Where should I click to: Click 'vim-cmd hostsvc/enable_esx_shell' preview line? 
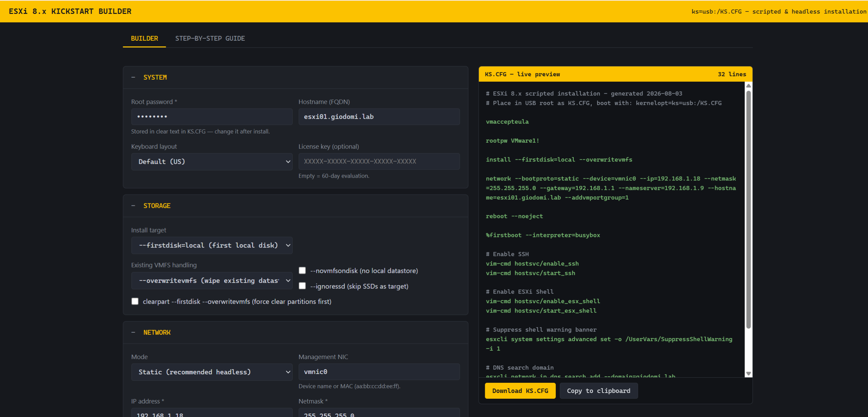coord(543,301)
